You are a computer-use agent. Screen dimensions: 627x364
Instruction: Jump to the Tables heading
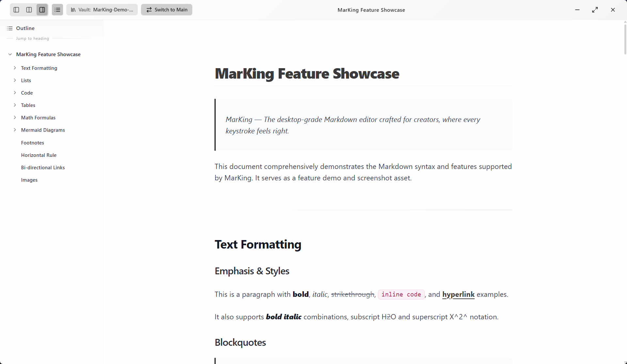(x=28, y=105)
